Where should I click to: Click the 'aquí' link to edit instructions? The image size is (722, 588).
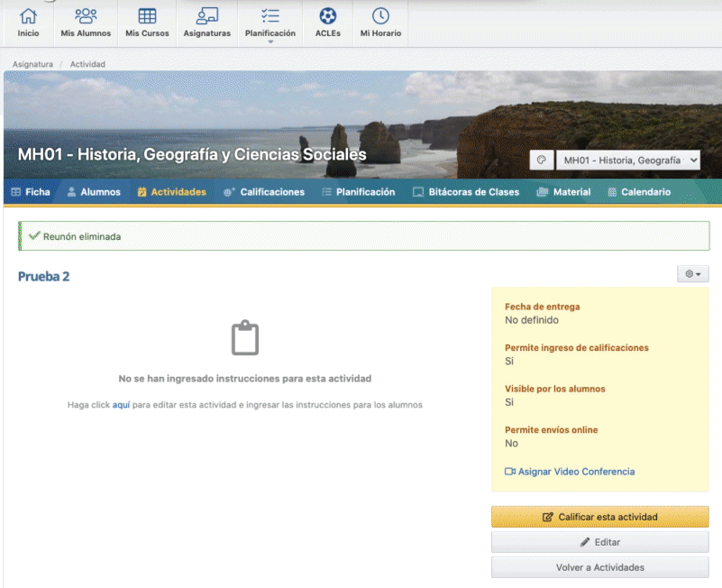(121, 405)
